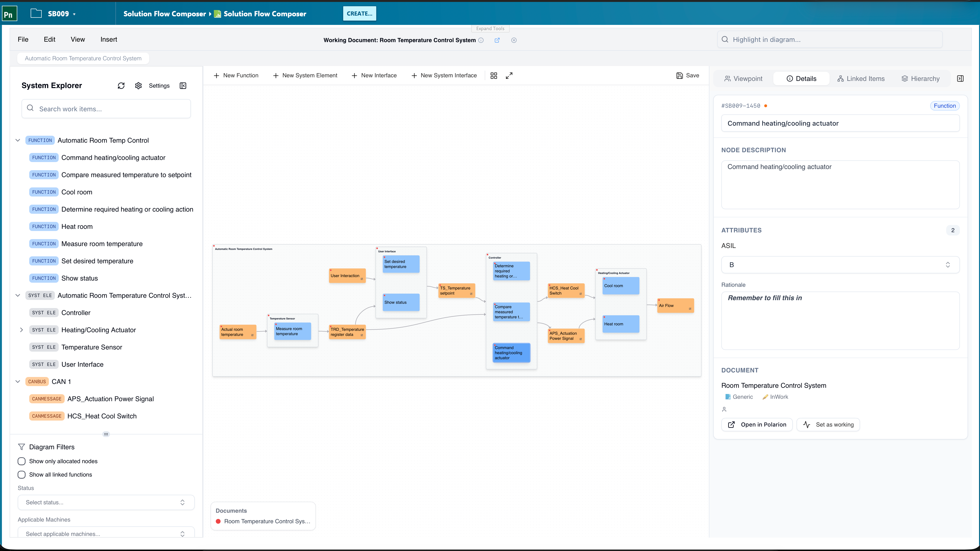Click the Automatic Room Temperature Control System breadcrumb
The height and width of the screenshot is (551, 980).
83,58
